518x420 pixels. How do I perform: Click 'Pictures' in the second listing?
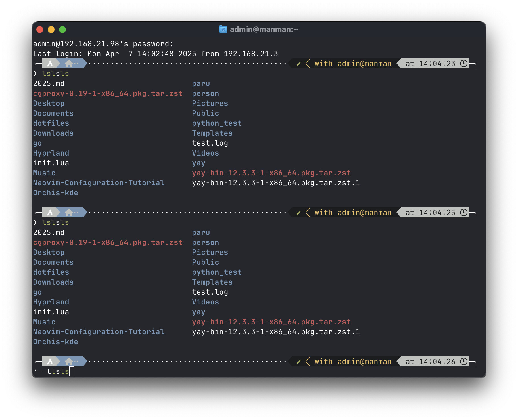coord(210,252)
